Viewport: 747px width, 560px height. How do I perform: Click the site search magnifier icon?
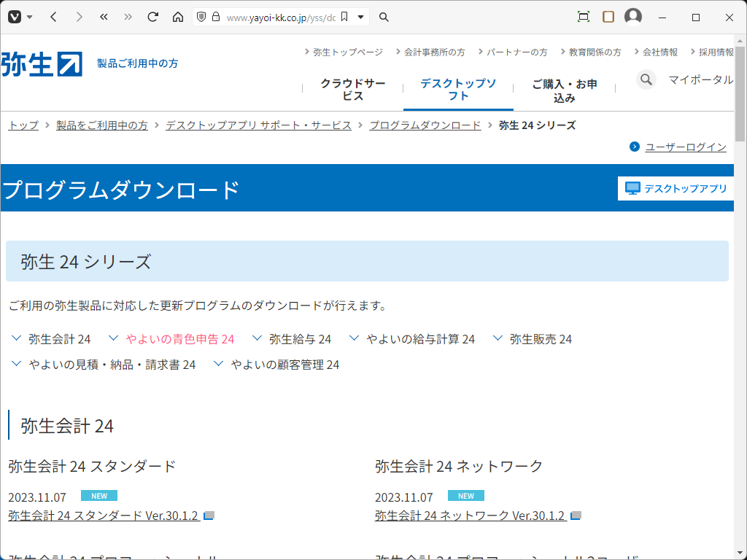point(646,79)
